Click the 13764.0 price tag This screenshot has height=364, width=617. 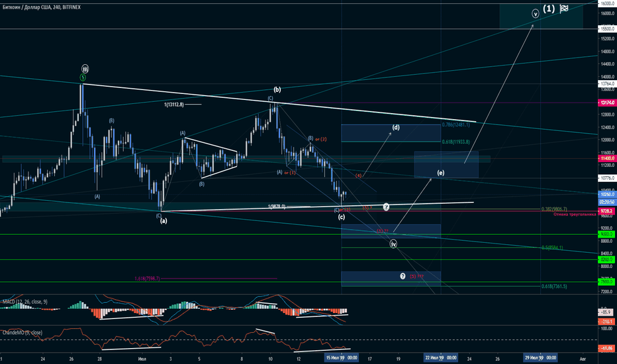pyautogui.click(x=607, y=84)
